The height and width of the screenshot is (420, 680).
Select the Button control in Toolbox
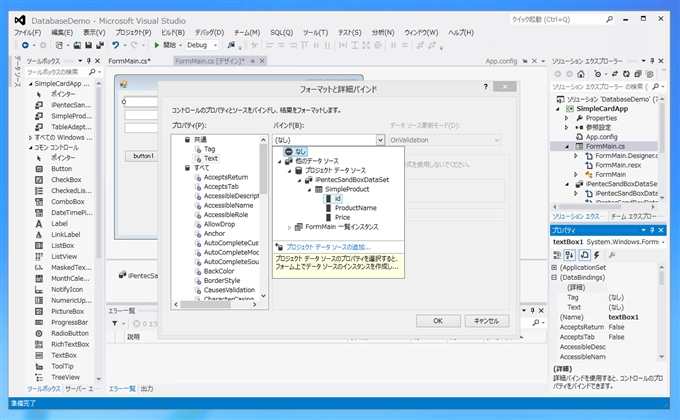point(61,169)
